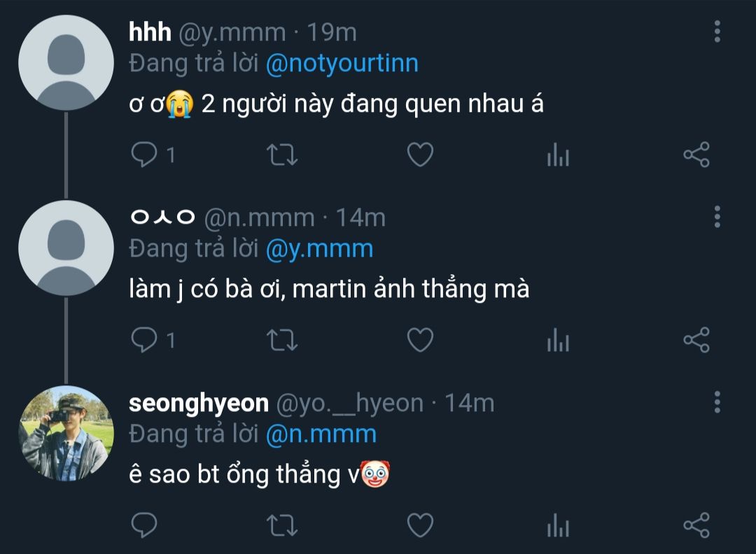This screenshot has height=554, width=756.
Task: Reply to the @n.mmm tweet
Action: click(143, 340)
